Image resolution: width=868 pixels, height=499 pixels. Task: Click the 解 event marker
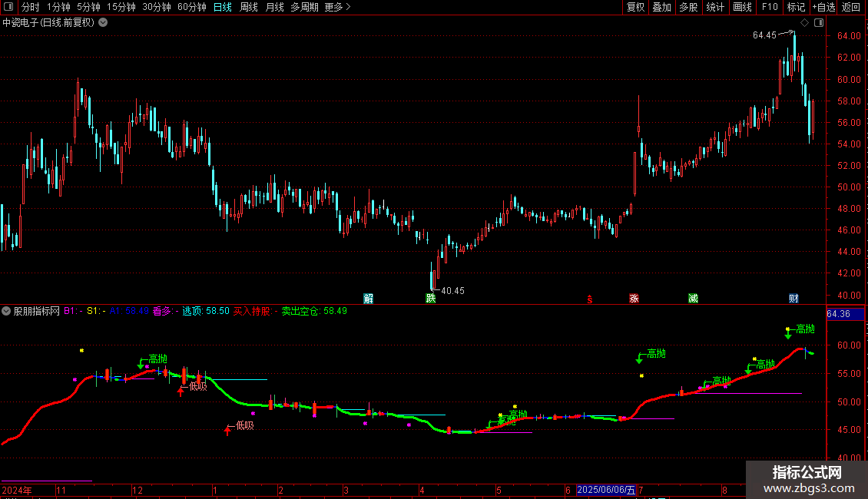(x=368, y=299)
